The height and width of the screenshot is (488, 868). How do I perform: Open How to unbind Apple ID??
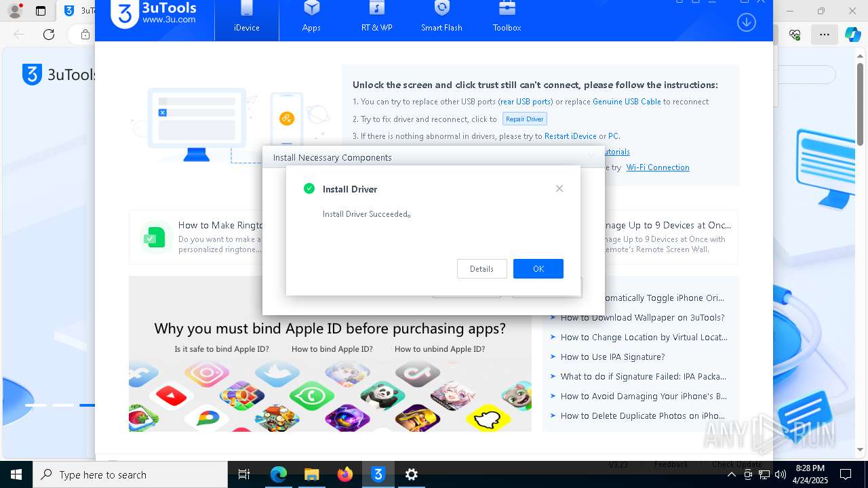pyautogui.click(x=439, y=349)
